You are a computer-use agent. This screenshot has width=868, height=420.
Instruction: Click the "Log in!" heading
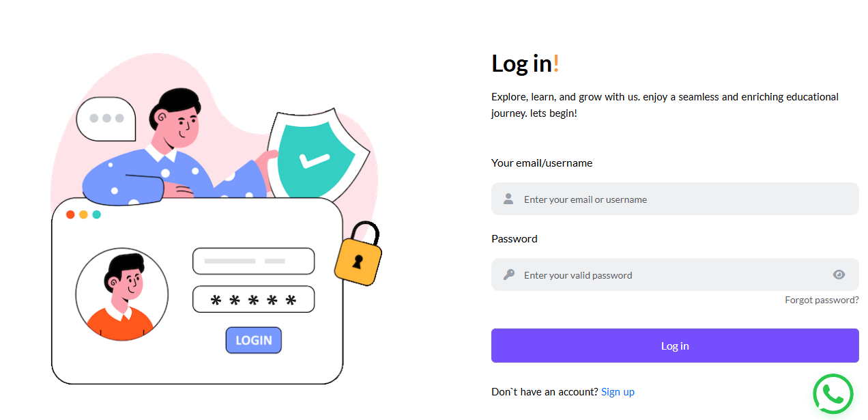click(x=525, y=64)
